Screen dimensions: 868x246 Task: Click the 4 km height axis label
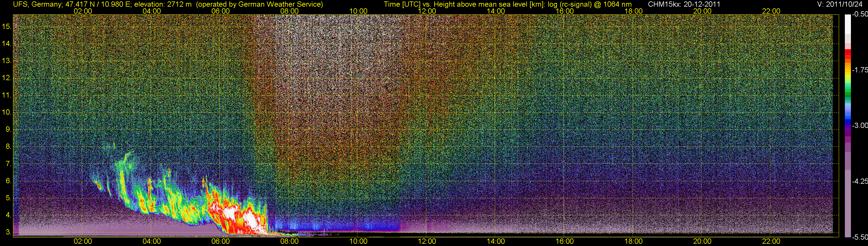(x=8, y=215)
